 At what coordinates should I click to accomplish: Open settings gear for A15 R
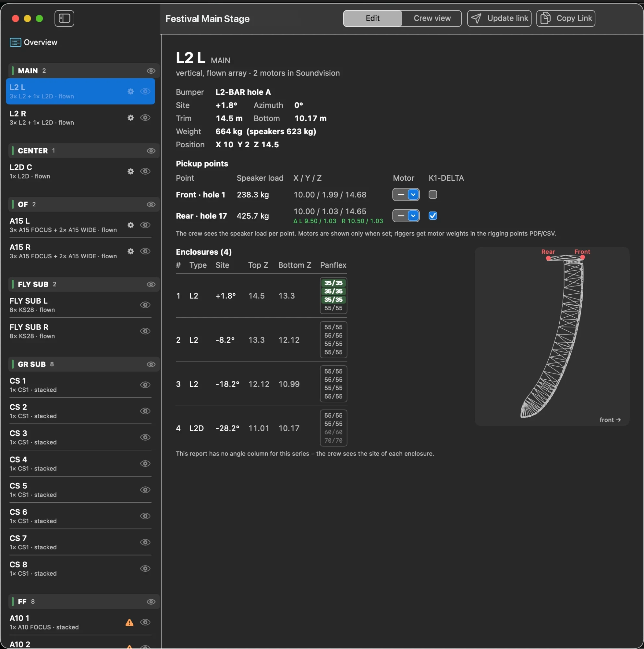pyautogui.click(x=131, y=251)
